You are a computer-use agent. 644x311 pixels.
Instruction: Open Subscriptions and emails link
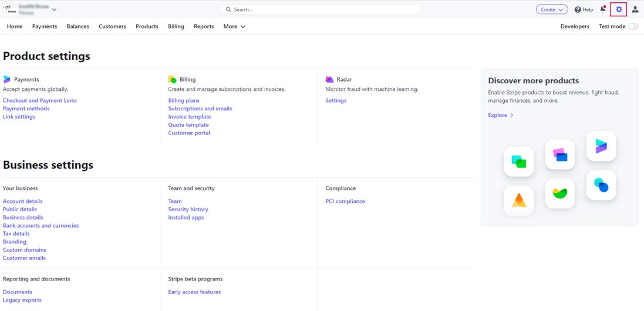click(200, 109)
